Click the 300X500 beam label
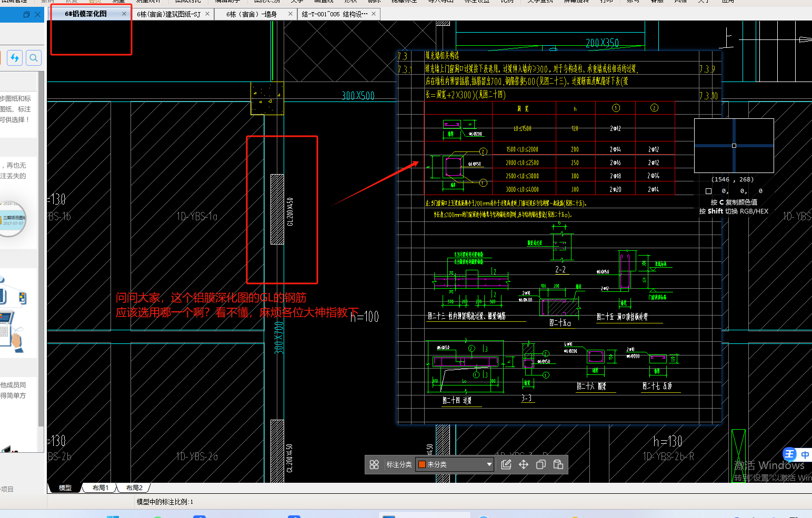Viewport: 812px width, 518px height. pyautogui.click(x=358, y=96)
